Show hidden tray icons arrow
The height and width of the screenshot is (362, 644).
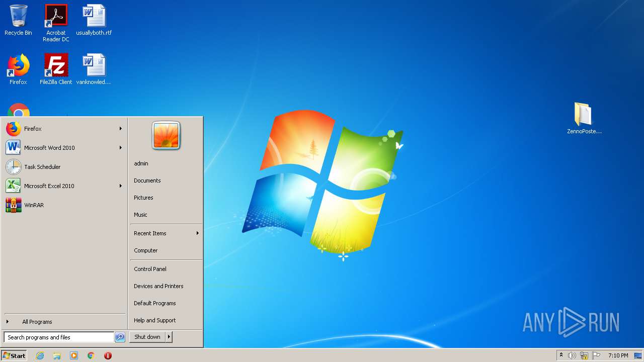point(561,355)
